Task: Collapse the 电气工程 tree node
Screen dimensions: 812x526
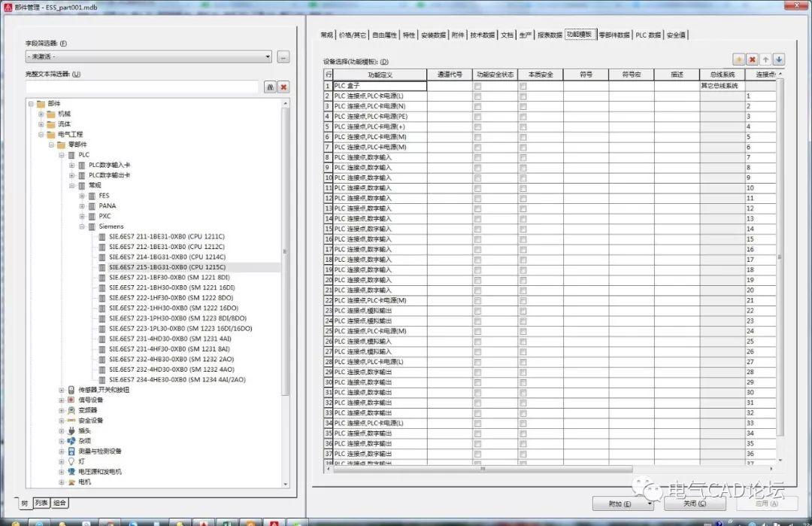Action: (x=41, y=135)
